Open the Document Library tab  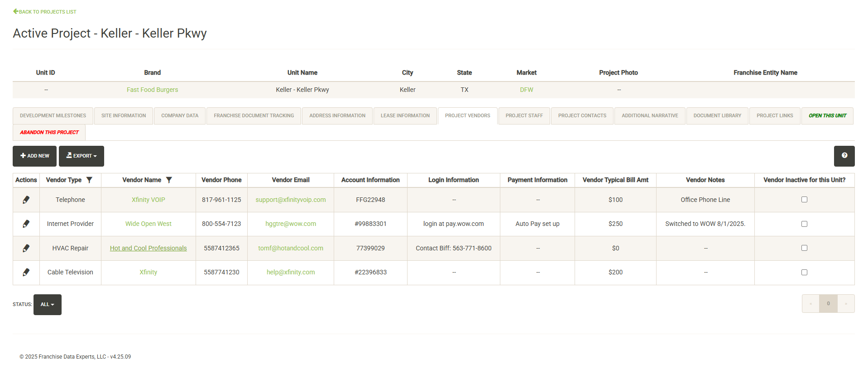tap(717, 116)
